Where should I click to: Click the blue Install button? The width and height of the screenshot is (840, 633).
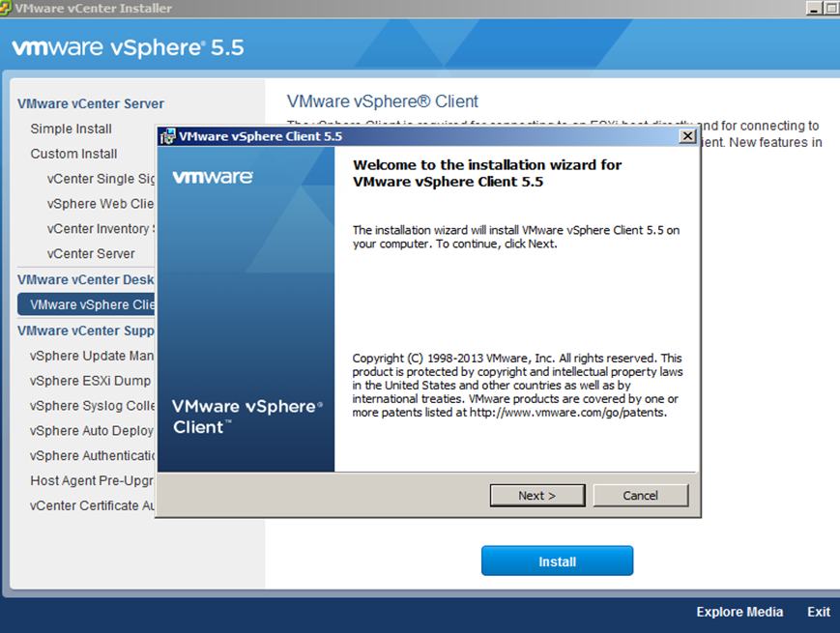[557, 561]
